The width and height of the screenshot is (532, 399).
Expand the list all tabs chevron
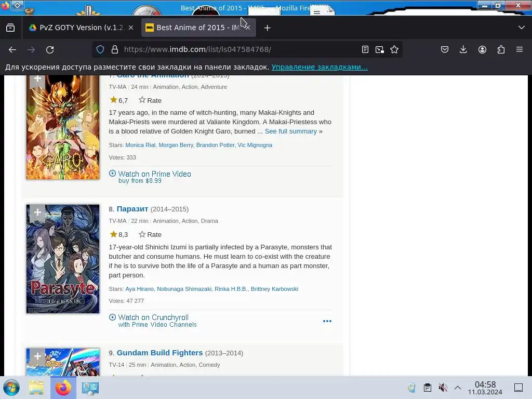pyautogui.click(x=522, y=28)
